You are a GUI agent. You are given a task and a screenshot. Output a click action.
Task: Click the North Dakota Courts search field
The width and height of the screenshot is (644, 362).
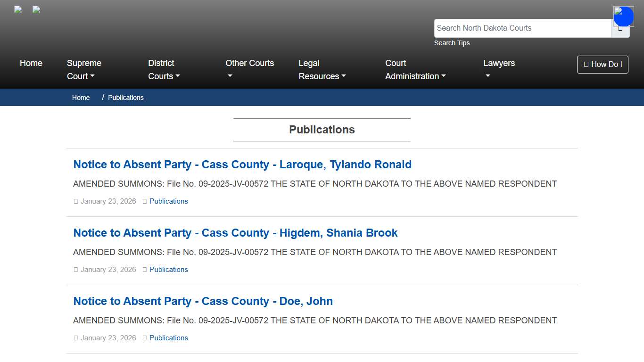522,28
